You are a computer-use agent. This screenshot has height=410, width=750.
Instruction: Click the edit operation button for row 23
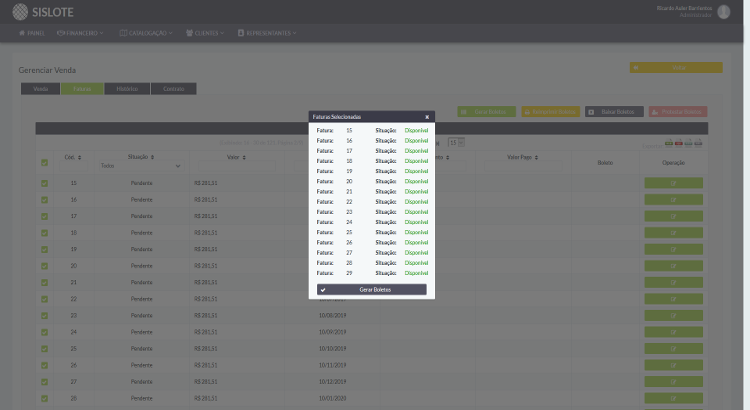coord(673,315)
